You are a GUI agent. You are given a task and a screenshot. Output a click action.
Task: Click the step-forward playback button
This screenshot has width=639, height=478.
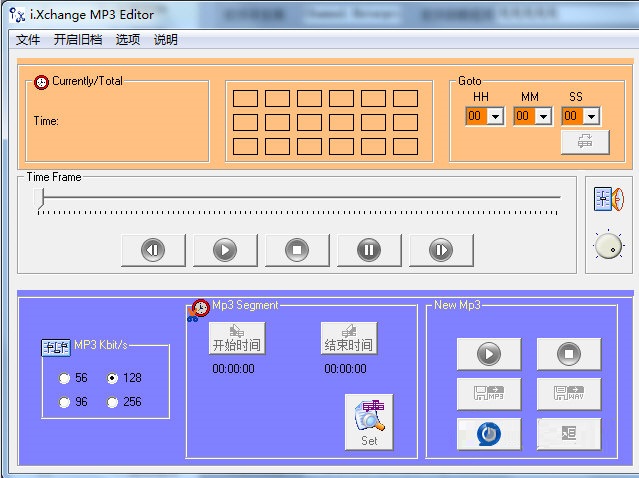click(441, 250)
